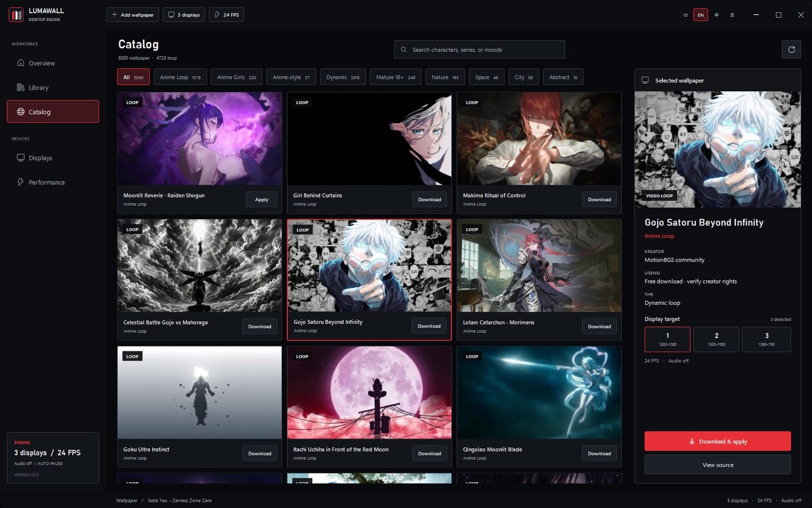Screen dimensions: 812x508
Task: Go to Library in the sidebar
Action: point(53,87)
